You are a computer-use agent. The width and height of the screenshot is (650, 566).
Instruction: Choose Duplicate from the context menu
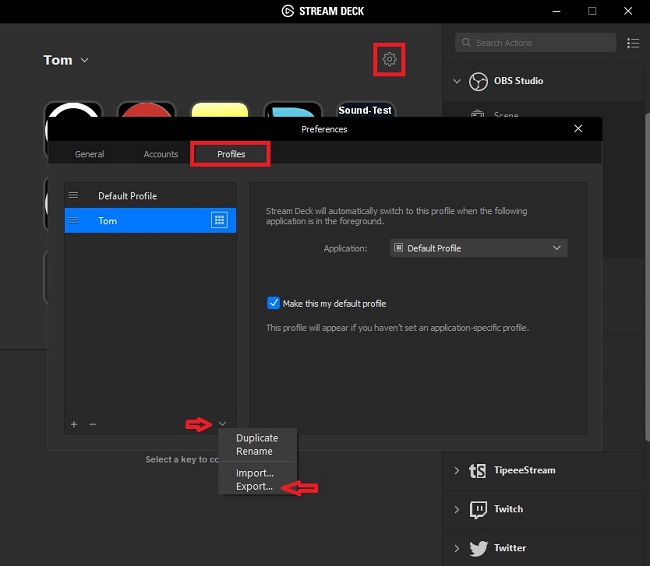point(257,438)
